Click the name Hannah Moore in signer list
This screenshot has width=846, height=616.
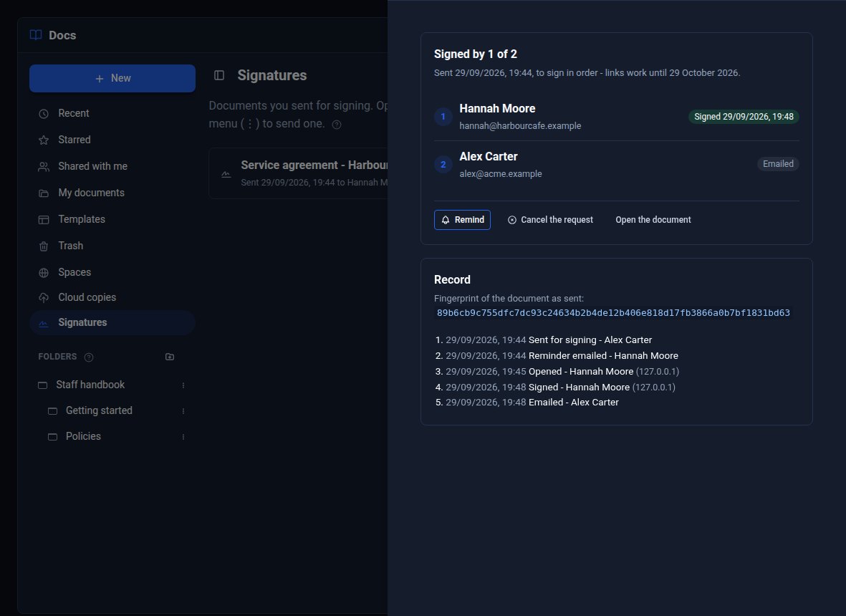click(497, 108)
